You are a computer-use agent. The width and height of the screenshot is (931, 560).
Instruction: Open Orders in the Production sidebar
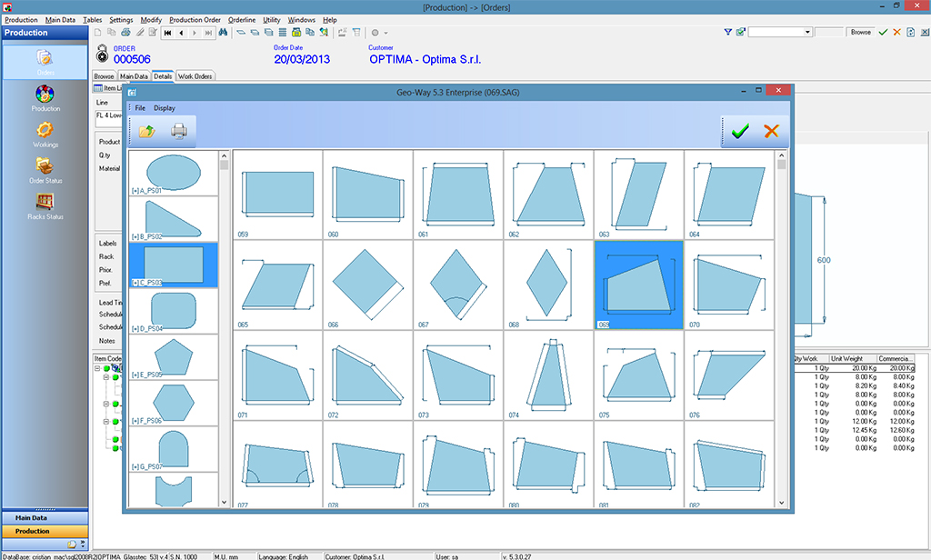45,62
